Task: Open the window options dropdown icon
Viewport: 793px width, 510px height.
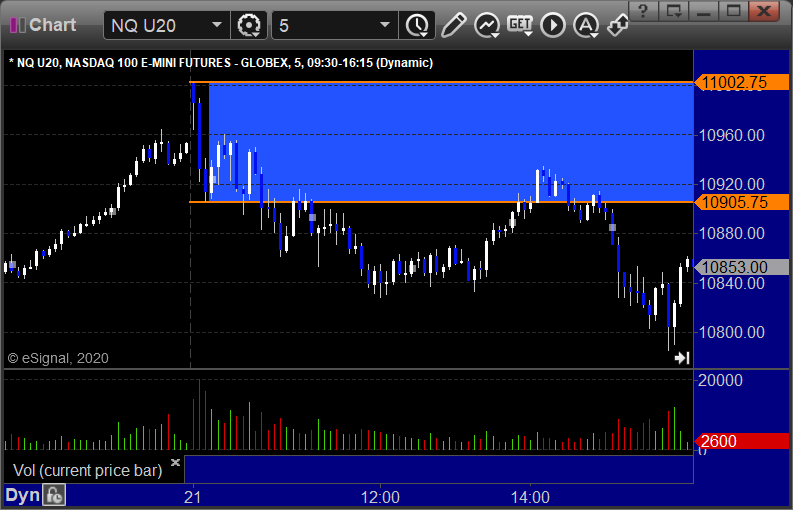Action: [x=673, y=11]
